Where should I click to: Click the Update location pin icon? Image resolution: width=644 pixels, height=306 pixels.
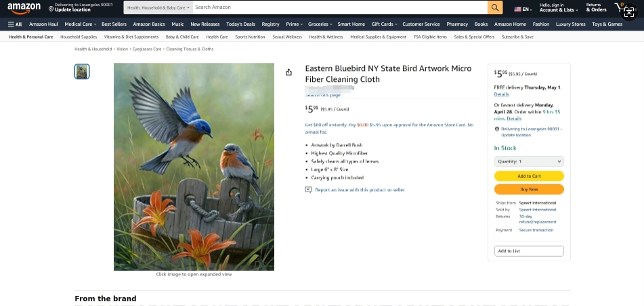(x=51, y=9)
